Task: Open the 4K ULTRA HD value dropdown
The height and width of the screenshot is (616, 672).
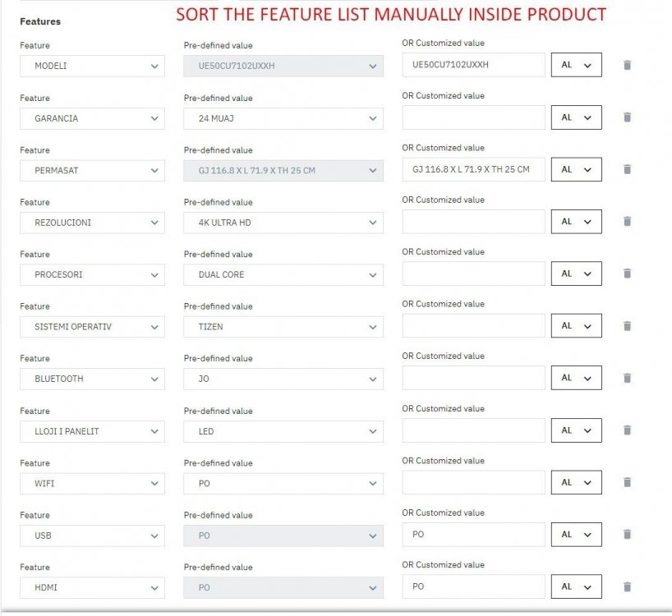Action: coord(283,223)
